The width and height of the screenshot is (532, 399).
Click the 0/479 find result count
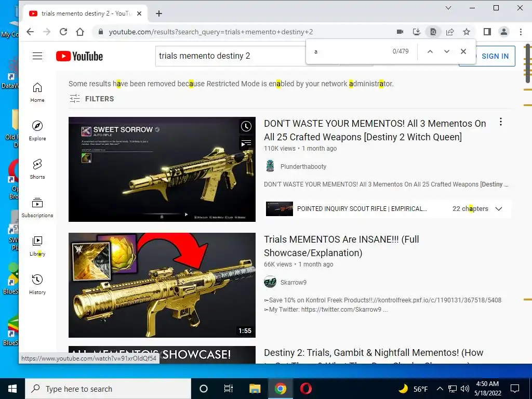tap(401, 51)
